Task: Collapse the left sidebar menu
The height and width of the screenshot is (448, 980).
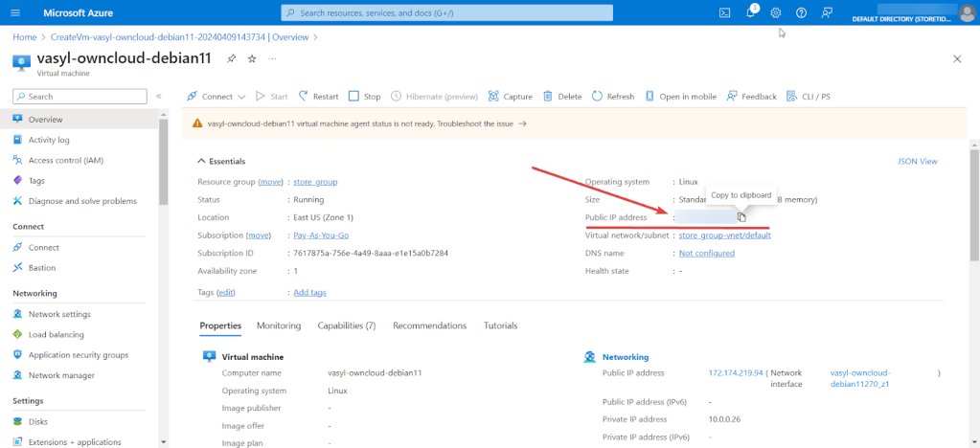Action: 159,97
